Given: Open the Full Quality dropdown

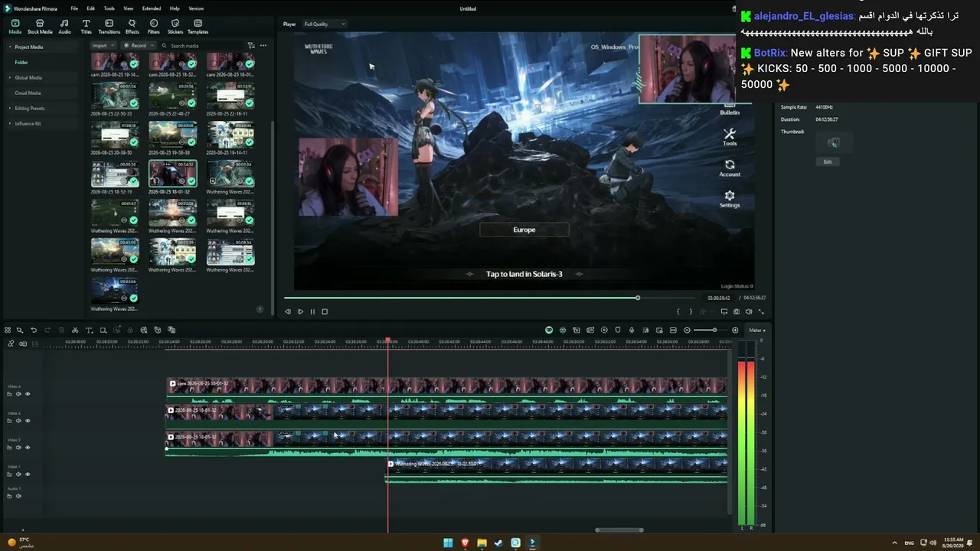Looking at the screenshot, I should click(324, 24).
